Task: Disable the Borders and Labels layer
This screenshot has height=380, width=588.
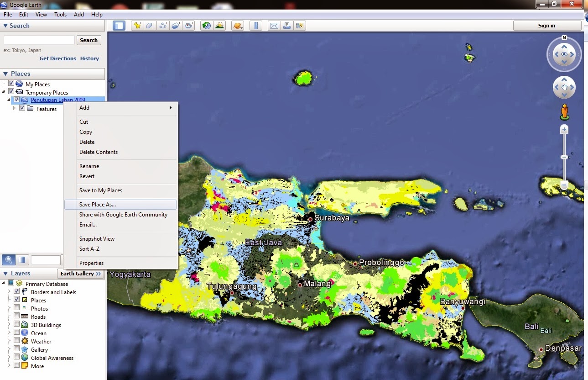Action: coord(17,292)
